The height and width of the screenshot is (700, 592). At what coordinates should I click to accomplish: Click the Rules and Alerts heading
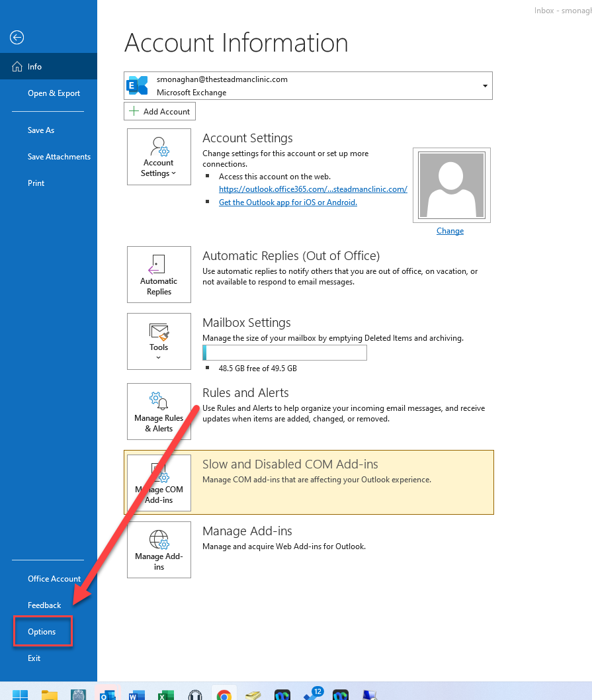[x=245, y=393]
